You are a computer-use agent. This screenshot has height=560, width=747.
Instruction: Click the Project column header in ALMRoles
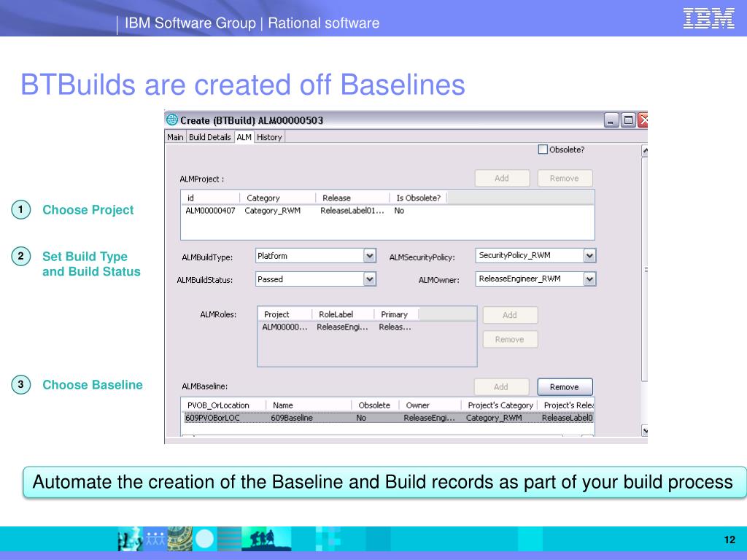click(285, 314)
